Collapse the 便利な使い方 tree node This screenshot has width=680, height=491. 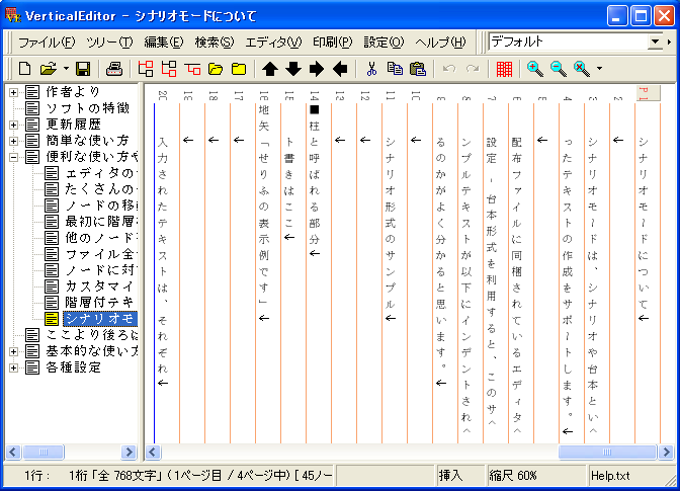13,157
